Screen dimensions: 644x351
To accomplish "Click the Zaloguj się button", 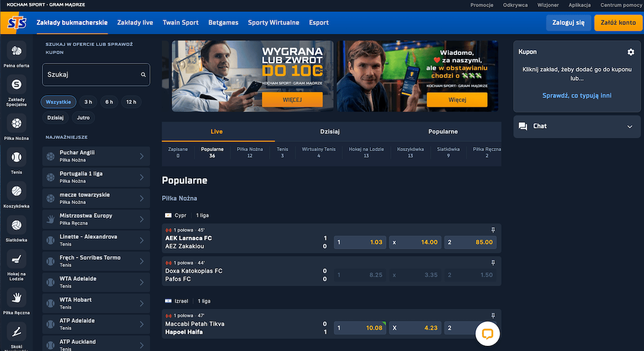I will click(569, 23).
